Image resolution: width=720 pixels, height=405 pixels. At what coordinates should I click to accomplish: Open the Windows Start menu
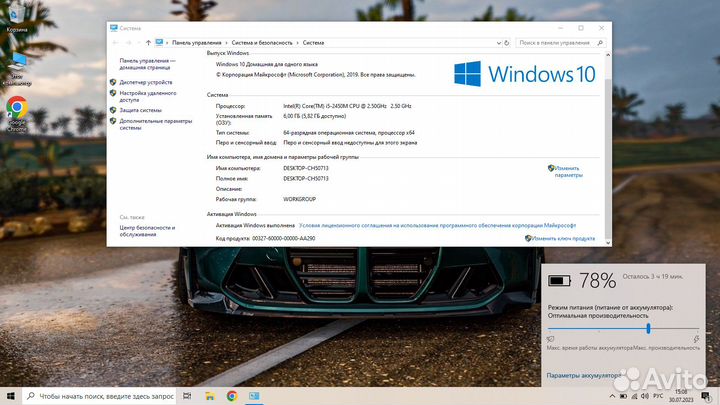[11, 396]
